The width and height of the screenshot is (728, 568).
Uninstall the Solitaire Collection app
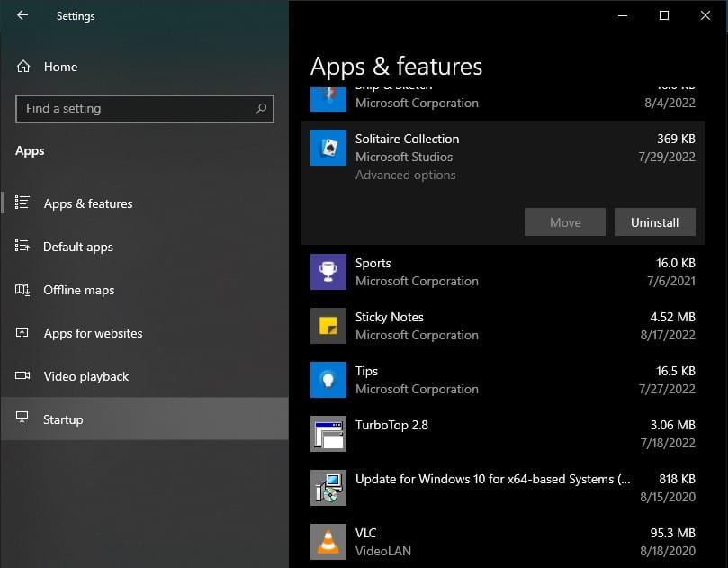click(x=654, y=221)
